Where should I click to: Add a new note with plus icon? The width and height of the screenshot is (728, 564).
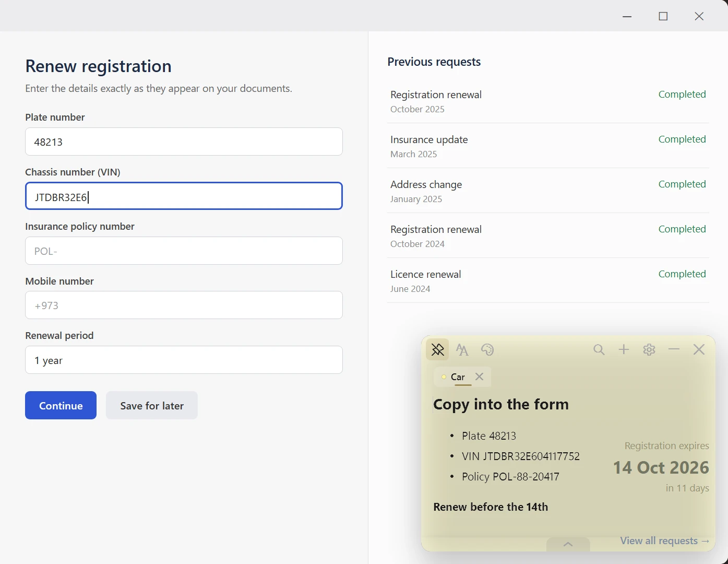(624, 349)
